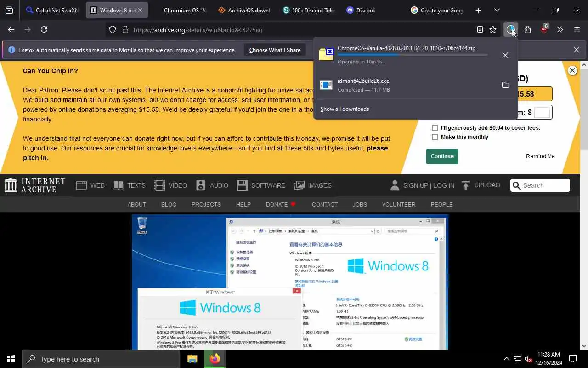Open the ABOUT menu item

click(137, 204)
